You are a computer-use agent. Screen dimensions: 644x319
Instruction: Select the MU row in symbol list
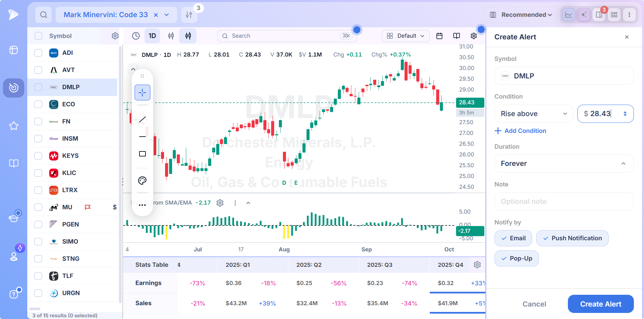point(72,207)
